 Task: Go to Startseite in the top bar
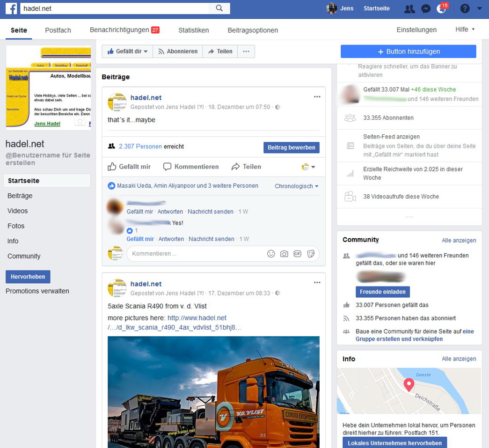tap(376, 8)
